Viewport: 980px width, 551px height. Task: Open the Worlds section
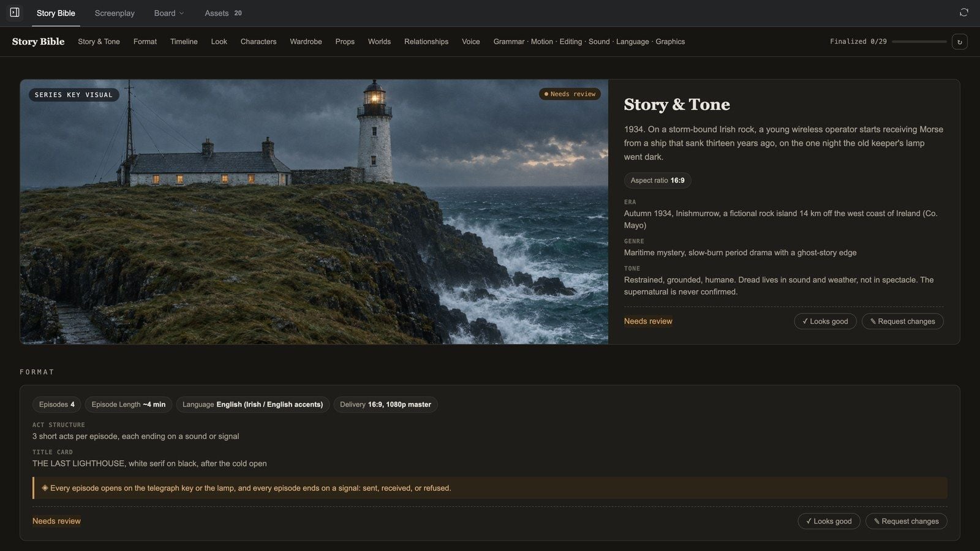click(379, 42)
